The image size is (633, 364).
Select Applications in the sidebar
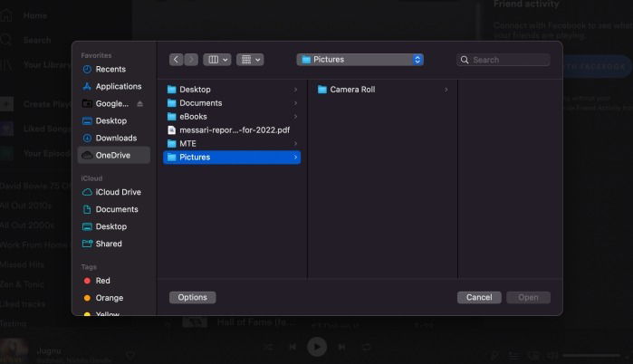pos(114,86)
